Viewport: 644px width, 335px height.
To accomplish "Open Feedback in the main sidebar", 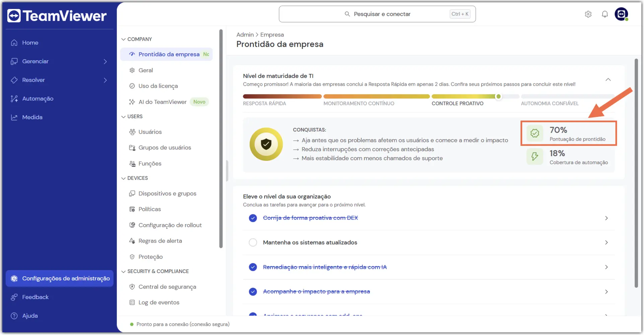I will tap(60, 297).
